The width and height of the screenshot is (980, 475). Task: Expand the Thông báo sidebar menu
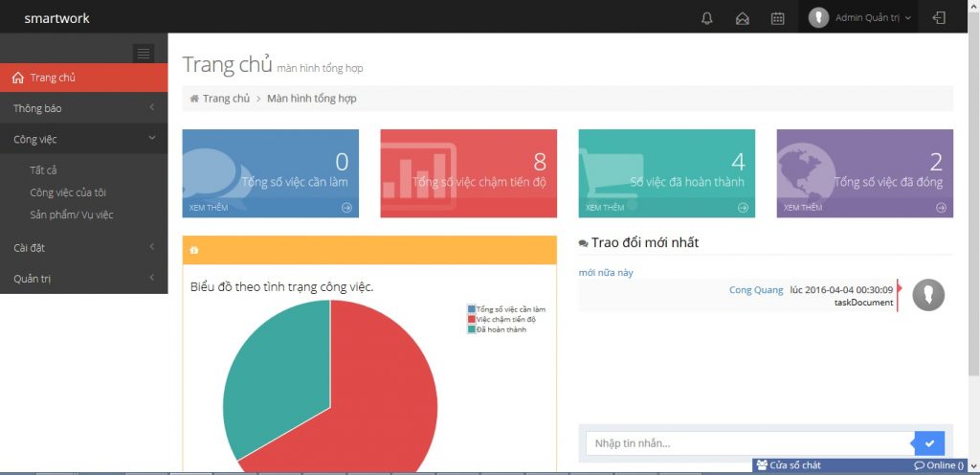84,108
